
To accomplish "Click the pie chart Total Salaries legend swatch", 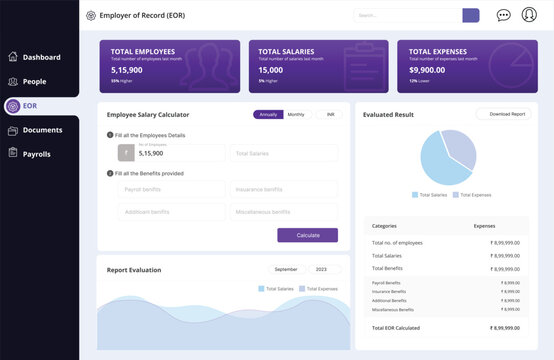I will [x=415, y=195].
